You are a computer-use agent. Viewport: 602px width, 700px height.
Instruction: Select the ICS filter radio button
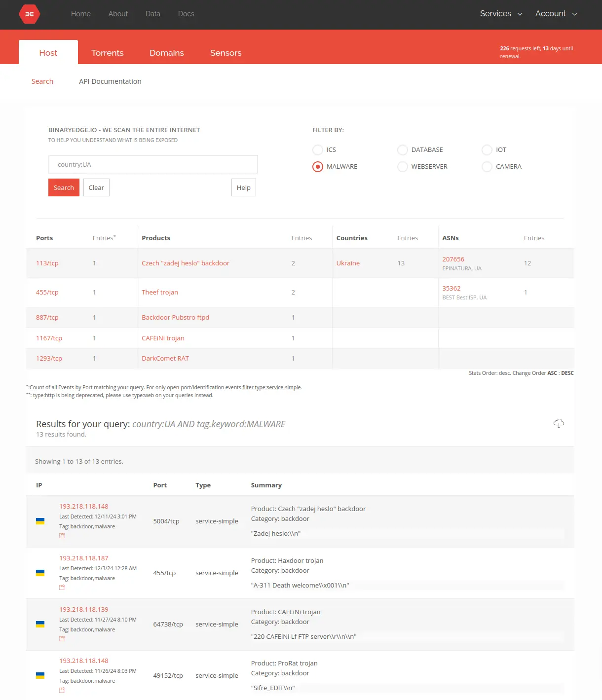318,150
